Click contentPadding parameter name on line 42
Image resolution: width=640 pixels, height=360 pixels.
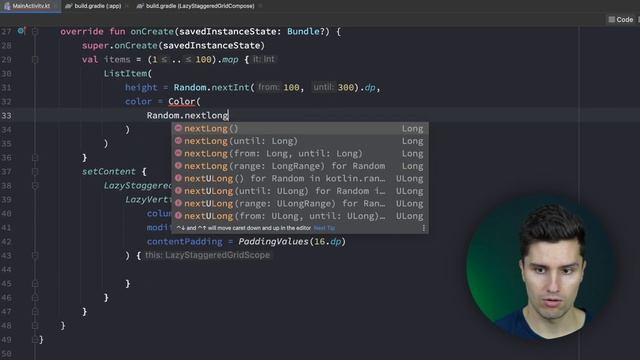pyautogui.click(x=185, y=242)
